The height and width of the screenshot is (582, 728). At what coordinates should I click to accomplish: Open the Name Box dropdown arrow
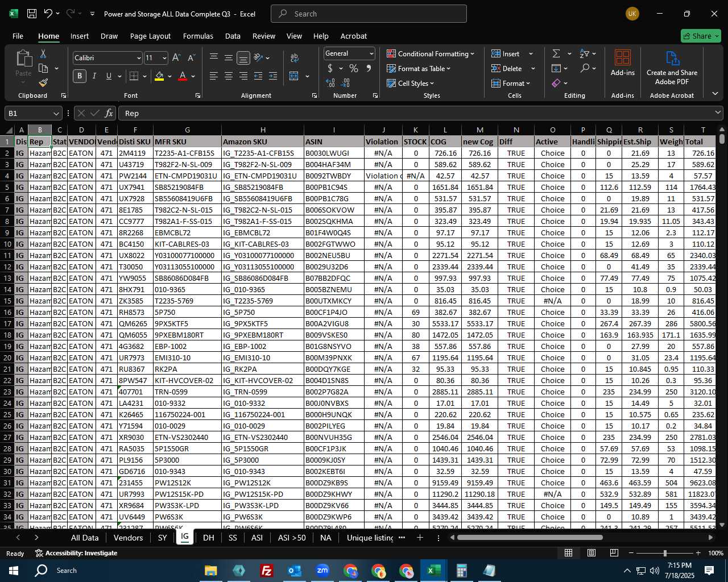(56, 113)
